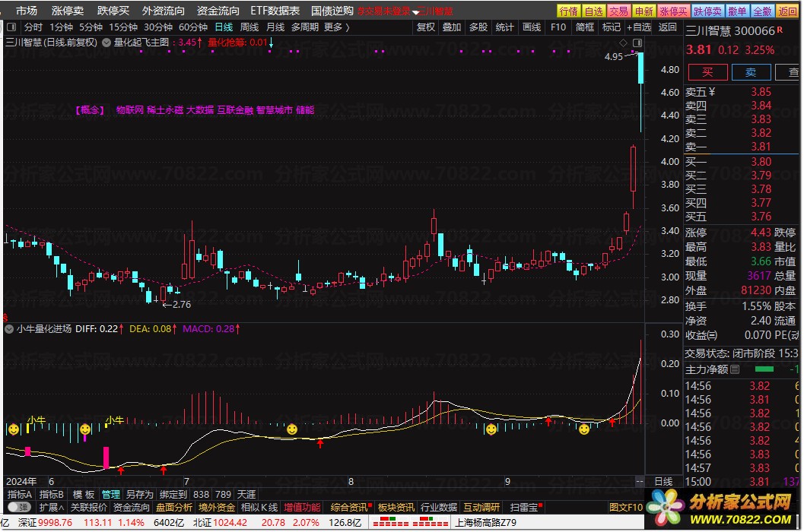Open 小牛量化进场 indicator settings circle

tap(9, 329)
